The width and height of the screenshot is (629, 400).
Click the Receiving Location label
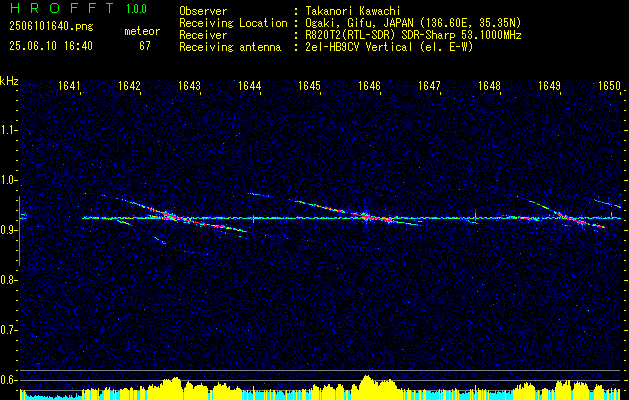[x=233, y=23]
